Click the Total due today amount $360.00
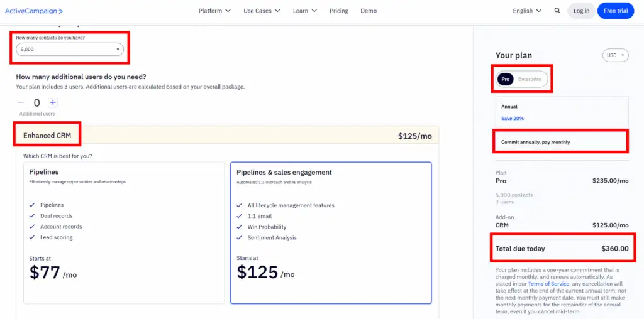The width and height of the screenshot is (644, 319). click(615, 249)
